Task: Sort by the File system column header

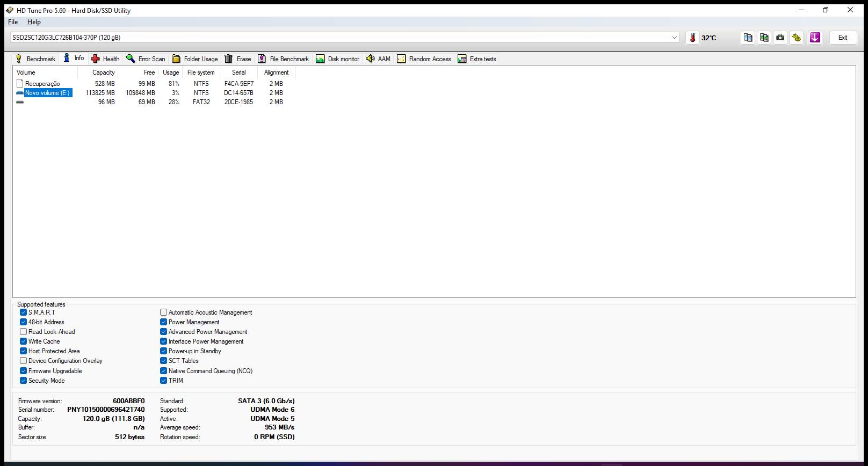Action: [x=201, y=72]
